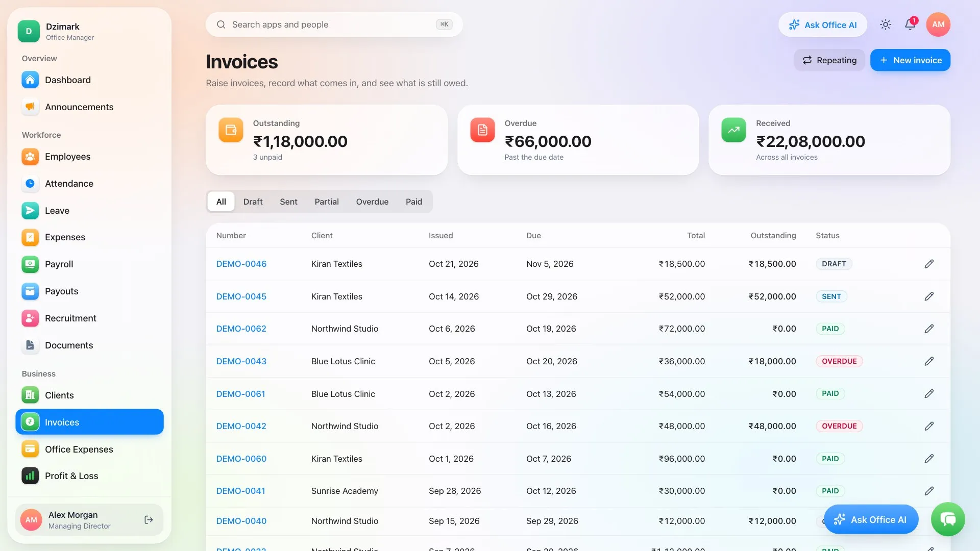Open invoice link DEMO-0045
The image size is (980, 551).
coord(241,296)
